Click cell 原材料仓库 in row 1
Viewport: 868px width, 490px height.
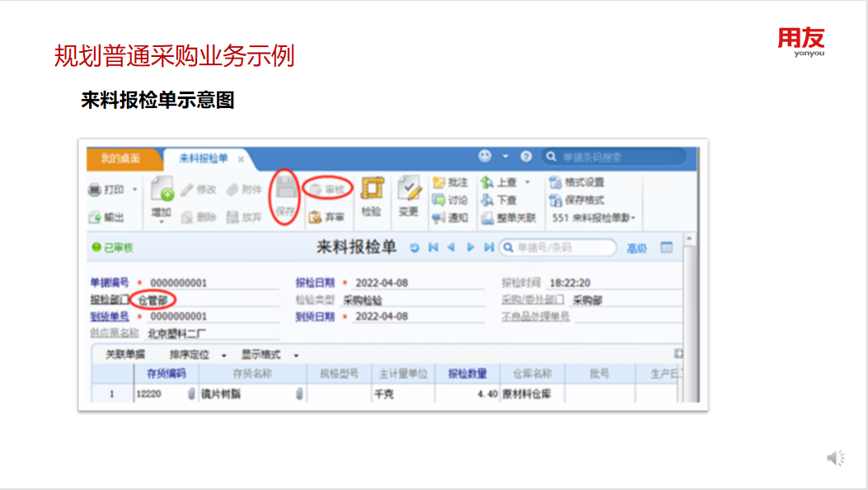526,394
